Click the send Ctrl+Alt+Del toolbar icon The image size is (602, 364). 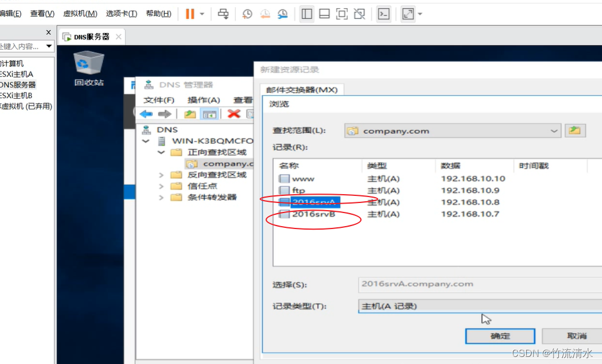[223, 14]
